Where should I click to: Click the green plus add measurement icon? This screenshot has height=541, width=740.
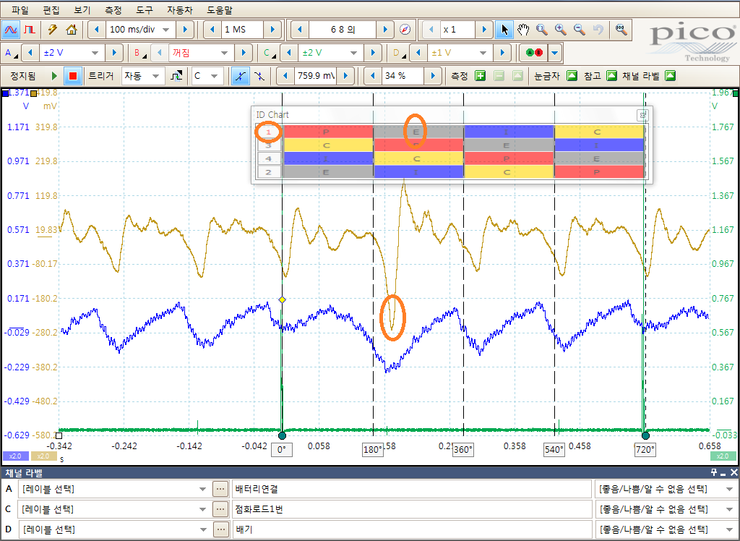coord(480,76)
